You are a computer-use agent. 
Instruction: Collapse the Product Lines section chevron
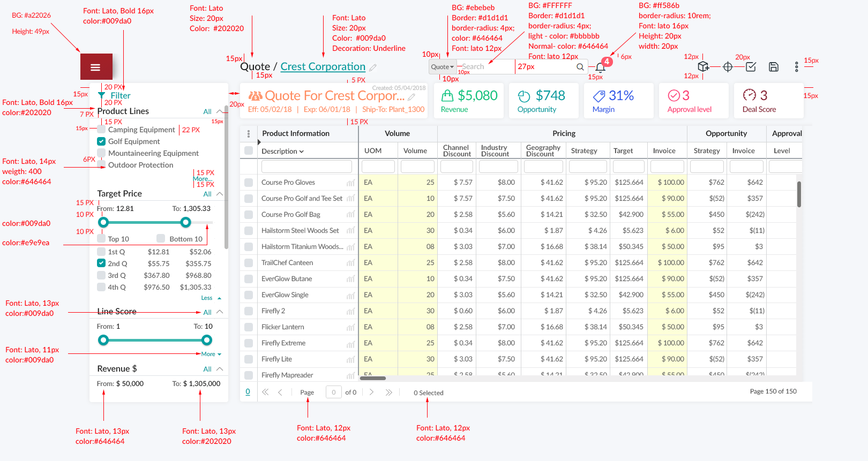pyautogui.click(x=220, y=111)
